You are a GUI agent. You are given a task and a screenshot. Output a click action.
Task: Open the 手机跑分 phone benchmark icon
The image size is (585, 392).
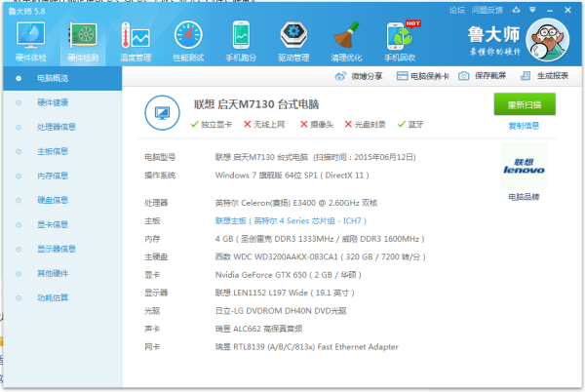pyautogui.click(x=241, y=41)
